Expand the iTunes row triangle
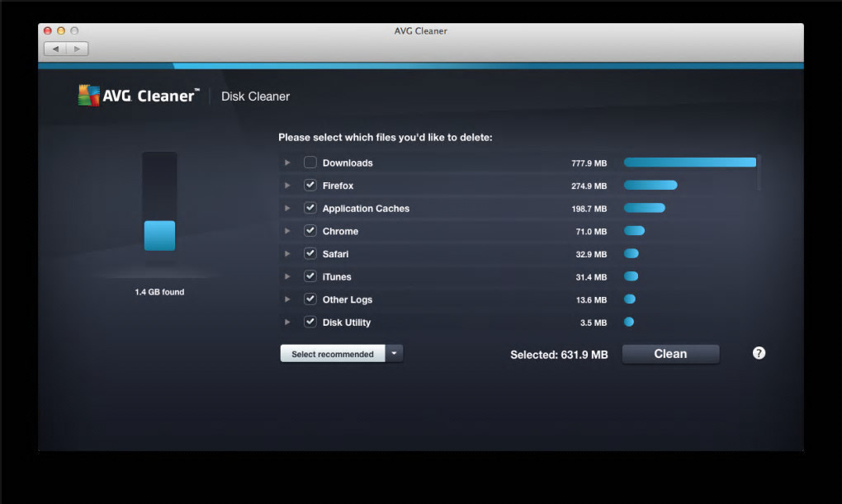Screen dimensions: 842x504 287,276
